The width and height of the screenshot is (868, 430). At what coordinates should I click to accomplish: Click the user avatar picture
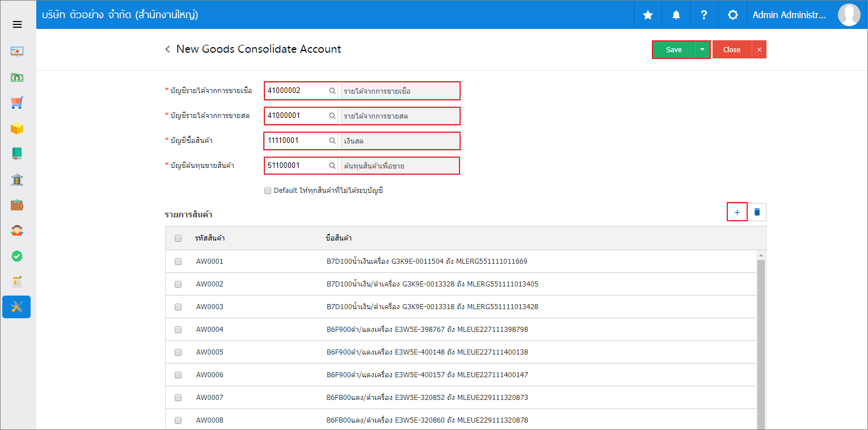pyautogui.click(x=849, y=15)
